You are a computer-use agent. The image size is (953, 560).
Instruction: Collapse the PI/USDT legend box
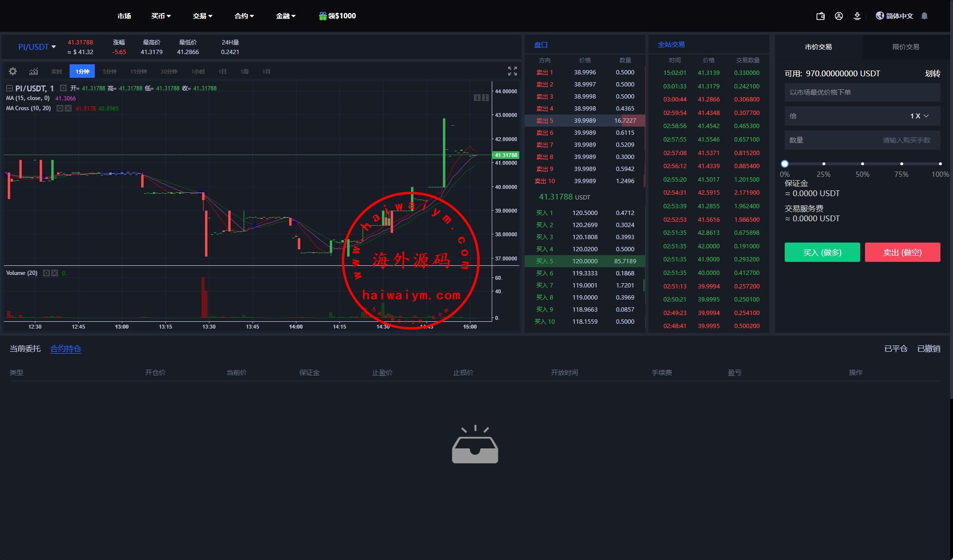point(9,88)
